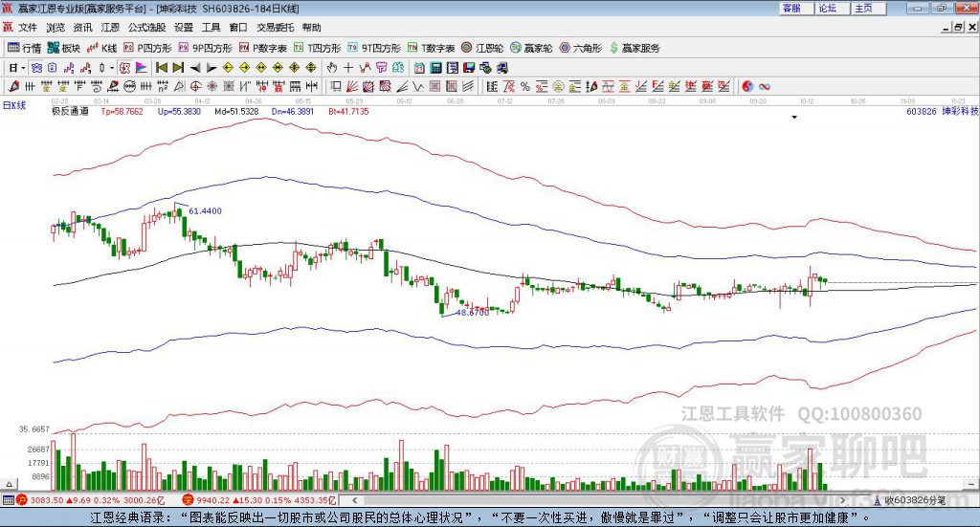The width and height of the screenshot is (980, 527).
Task: Expand the 日 period dropdown arrow
Action: [23, 68]
